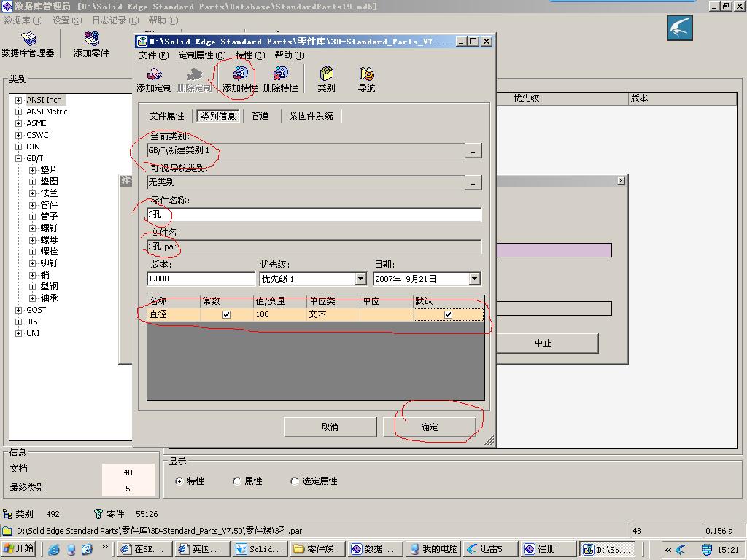Click the 开始 Start button
This screenshot has width=747, height=560.
pyautogui.click(x=20, y=548)
